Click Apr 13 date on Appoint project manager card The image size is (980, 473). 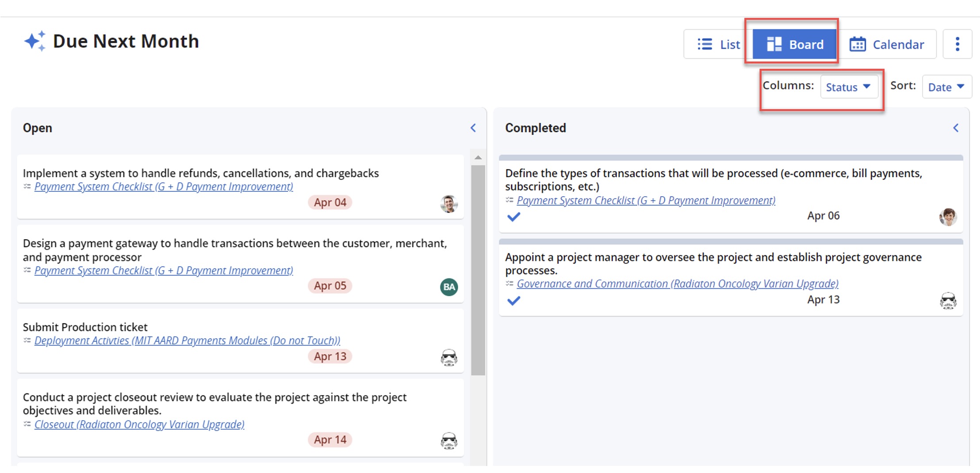click(823, 300)
